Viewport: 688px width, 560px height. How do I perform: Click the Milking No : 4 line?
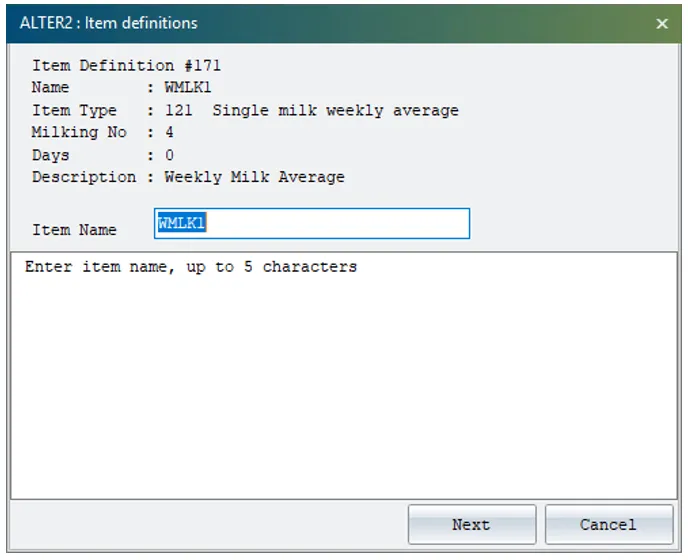point(103,132)
